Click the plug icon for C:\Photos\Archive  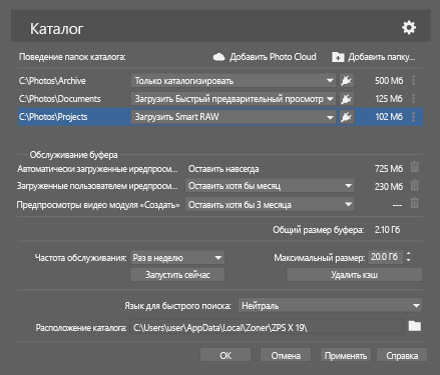(346, 81)
